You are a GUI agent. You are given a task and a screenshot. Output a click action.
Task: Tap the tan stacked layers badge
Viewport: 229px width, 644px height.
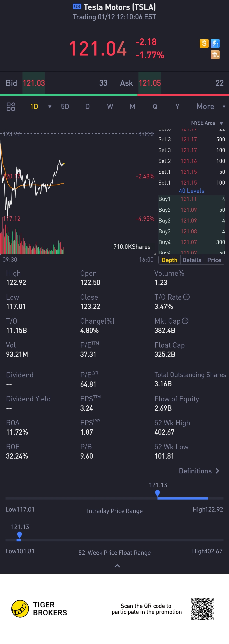(215, 55)
